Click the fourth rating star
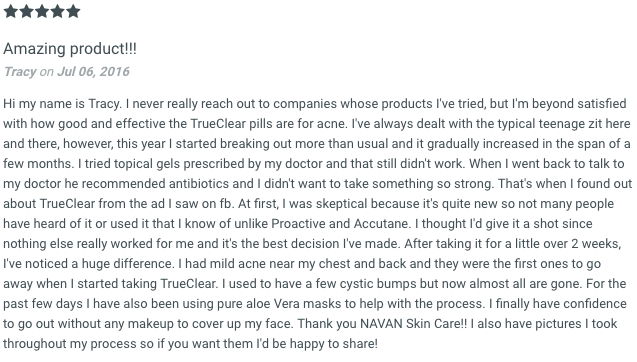This screenshot has width=637, height=362. 57,11
